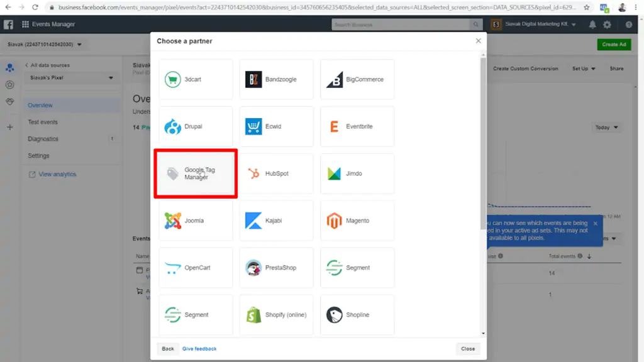Select the Google Tag Manager partner
Image resolution: width=644 pixels, height=362 pixels.
pyautogui.click(x=196, y=173)
